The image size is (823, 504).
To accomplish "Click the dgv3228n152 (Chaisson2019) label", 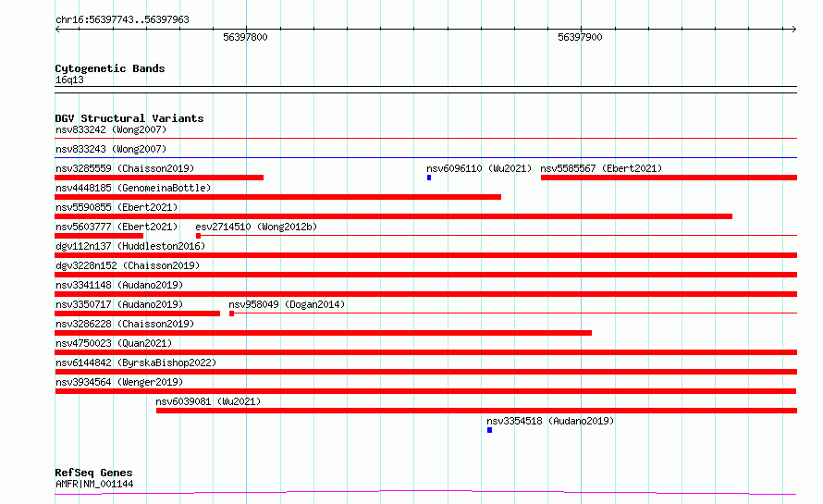I will 128,265.
